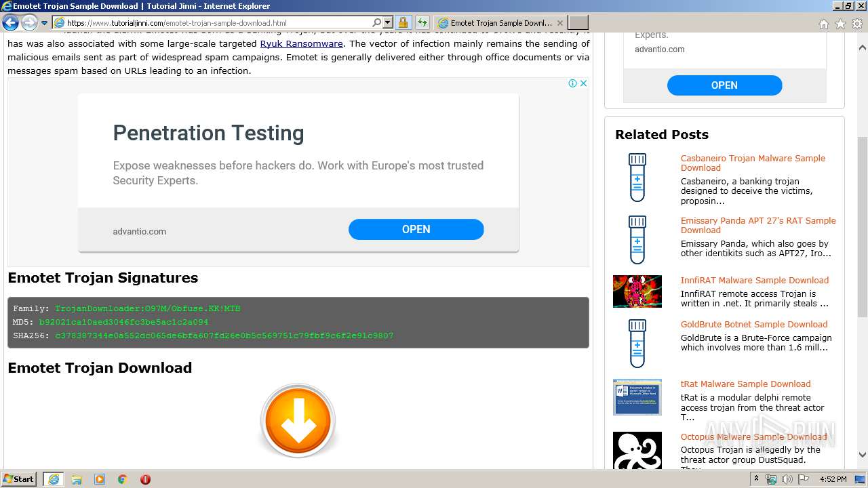Click the Emotet Trojan Signatures heading
The image size is (868, 488).
coord(103,278)
